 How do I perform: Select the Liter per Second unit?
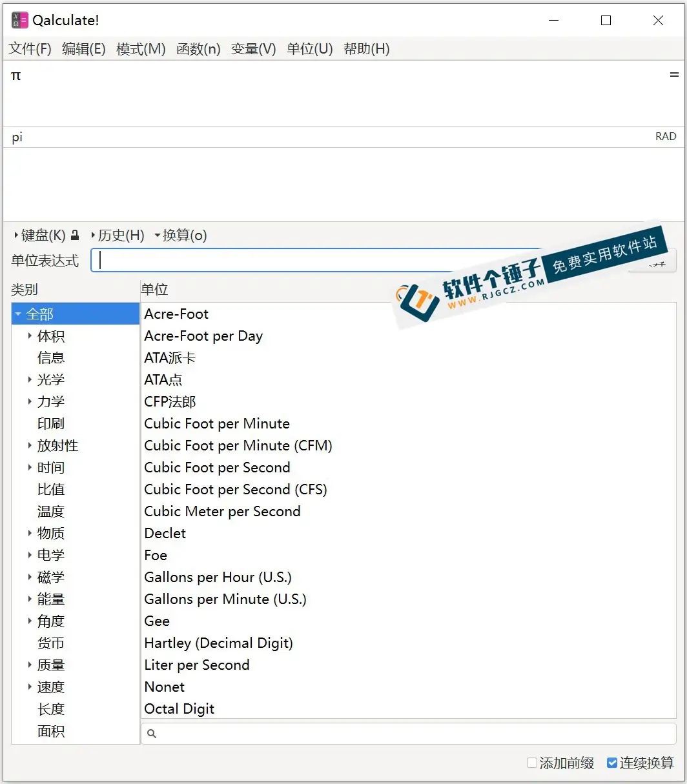click(x=409, y=665)
